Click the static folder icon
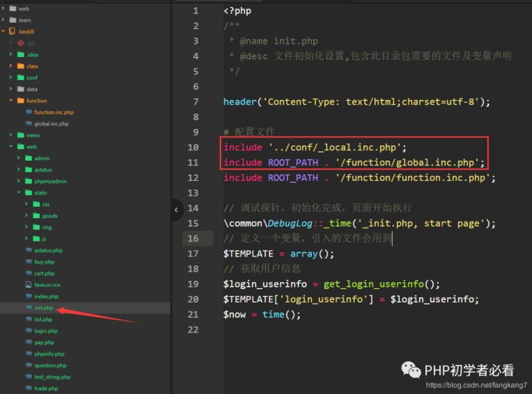Screen dimensions: 532x394 pyautogui.click(x=29, y=192)
